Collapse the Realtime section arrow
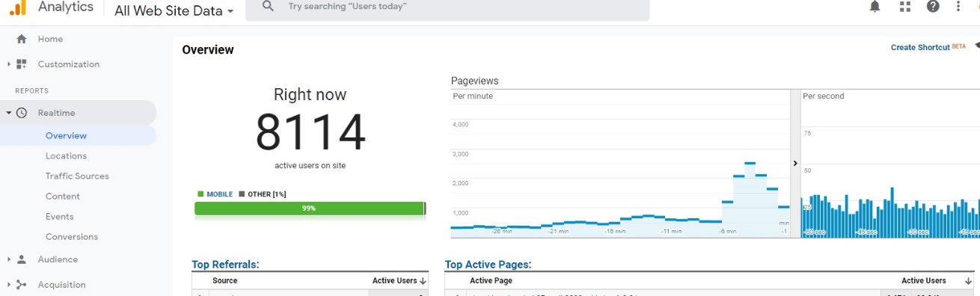980x296 pixels. tap(9, 113)
